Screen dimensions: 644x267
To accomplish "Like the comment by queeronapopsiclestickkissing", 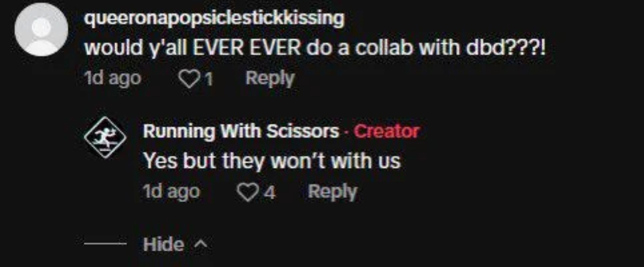I will point(189,79).
